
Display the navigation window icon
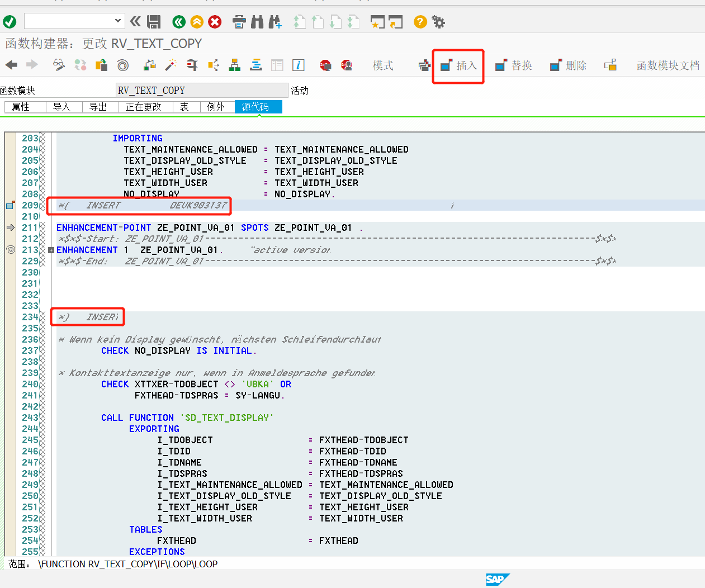256,65
